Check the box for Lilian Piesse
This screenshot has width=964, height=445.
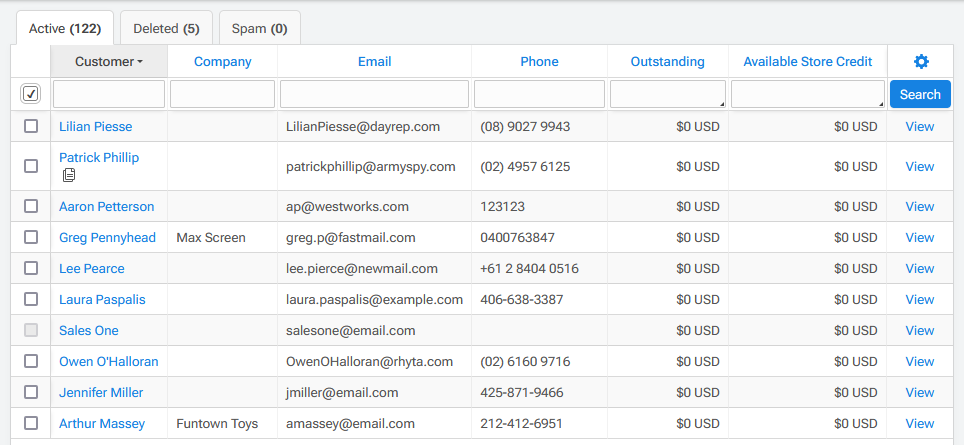click(x=31, y=126)
